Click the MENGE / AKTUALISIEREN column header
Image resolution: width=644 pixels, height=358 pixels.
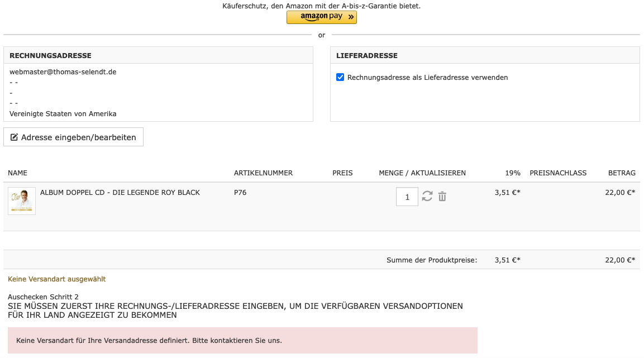coord(422,173)
